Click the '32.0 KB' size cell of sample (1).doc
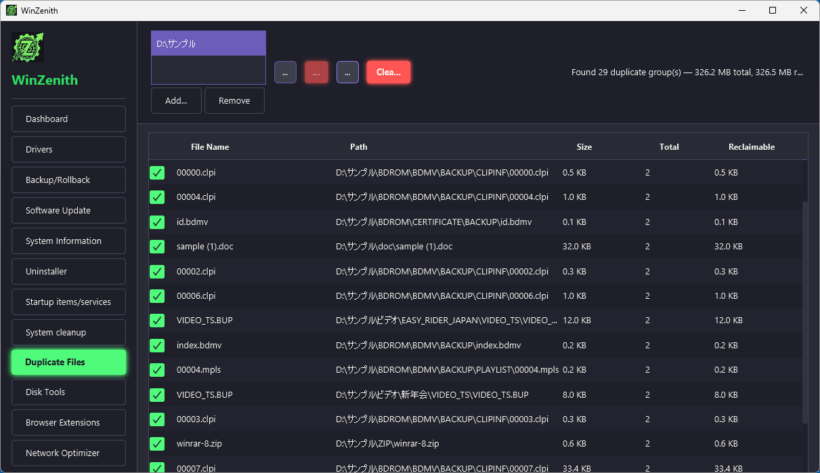The height and width of the screenshot is (473, 820). point(576,246)
